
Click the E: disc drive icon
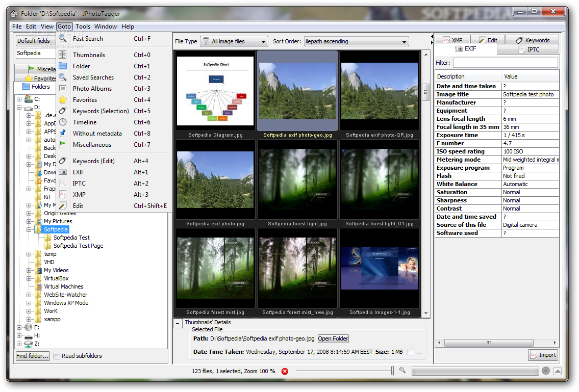coord(29,327)
